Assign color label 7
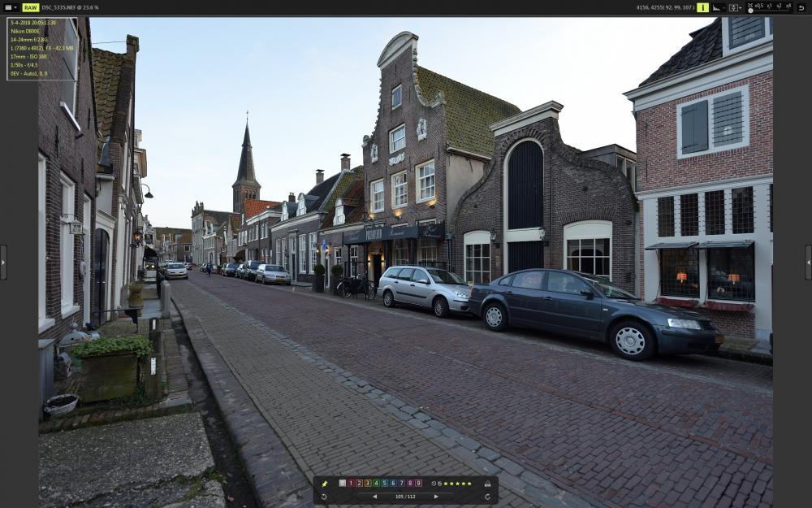Image resolution: width=812 pixels, height=508 pixels. point(402,483)
